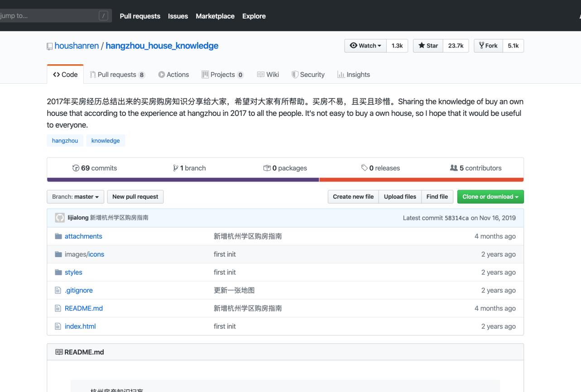Click the language breakdown color bar

pyautogui.click(x=285, y=180)
